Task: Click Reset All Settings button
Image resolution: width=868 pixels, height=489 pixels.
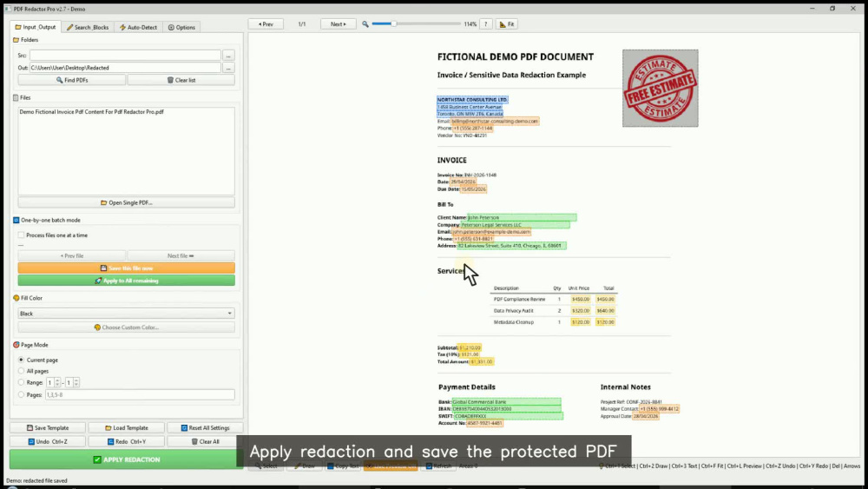Action: click(x=205, y=428)
